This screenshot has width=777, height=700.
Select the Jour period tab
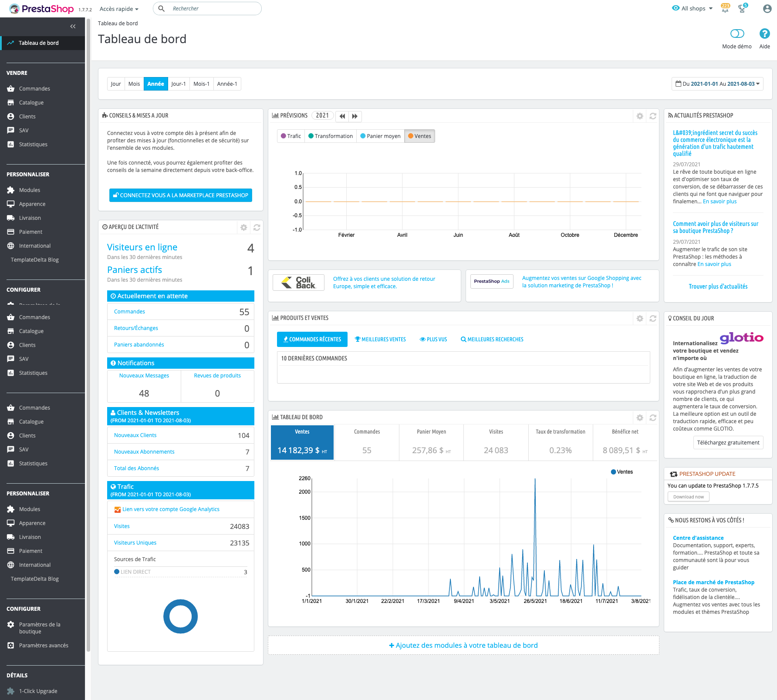click(116, 84)
